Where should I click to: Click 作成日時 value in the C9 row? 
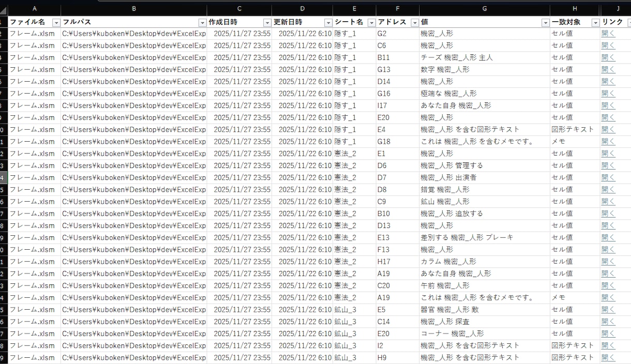point(242,202)
